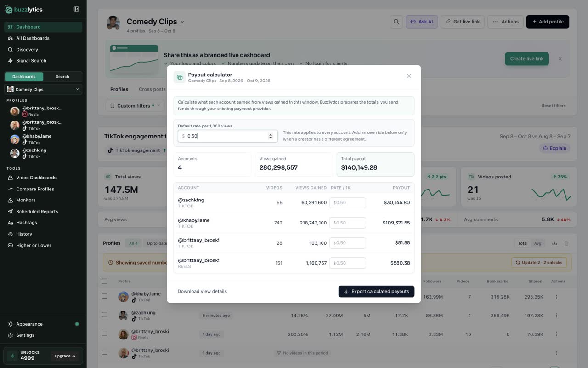Open History page
The image size is (588, 368).
[x=43, y=234]
